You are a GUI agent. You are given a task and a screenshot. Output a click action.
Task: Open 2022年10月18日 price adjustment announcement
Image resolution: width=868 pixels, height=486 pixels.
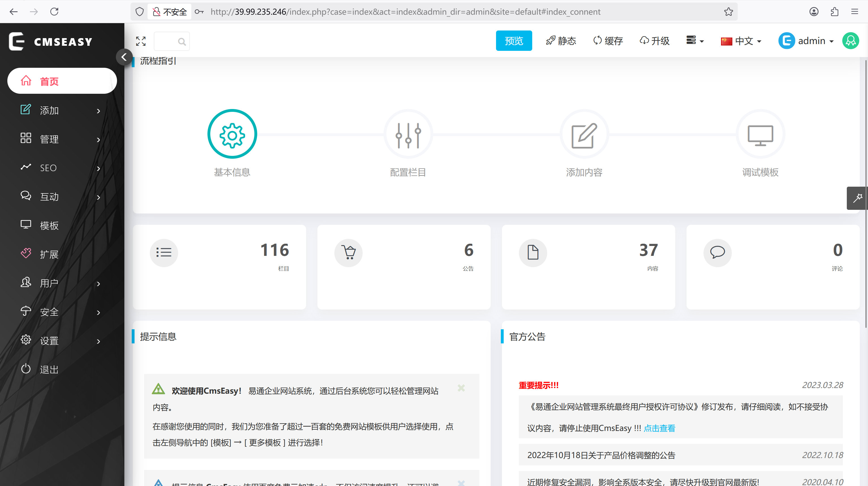tap(601, 455)
